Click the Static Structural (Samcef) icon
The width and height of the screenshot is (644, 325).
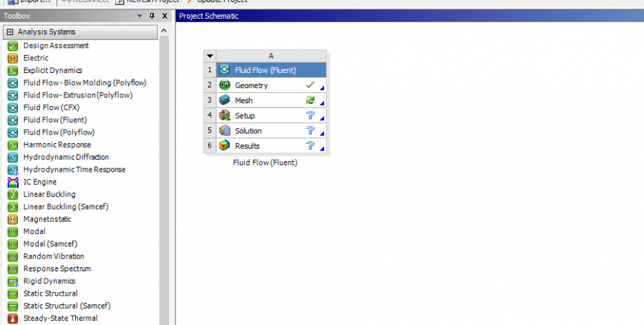[13, 306]
